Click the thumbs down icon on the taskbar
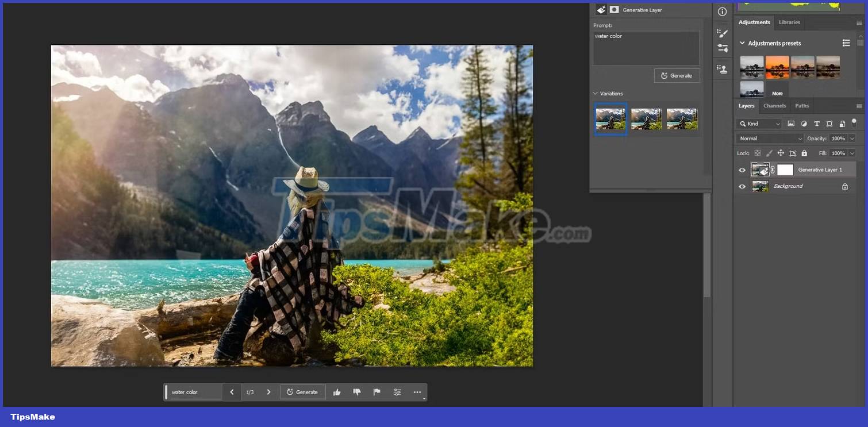Screen dimensions: 868x427 coord(357,391)
